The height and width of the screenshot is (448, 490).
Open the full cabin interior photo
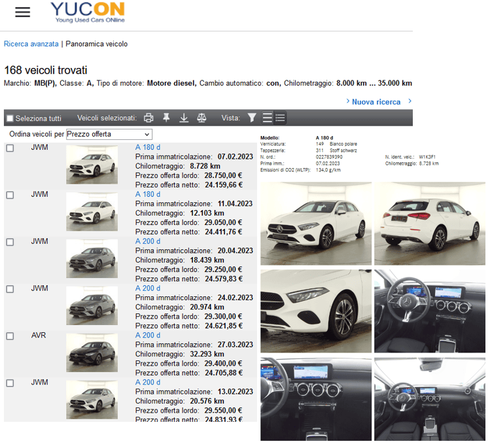coord(430,399)
